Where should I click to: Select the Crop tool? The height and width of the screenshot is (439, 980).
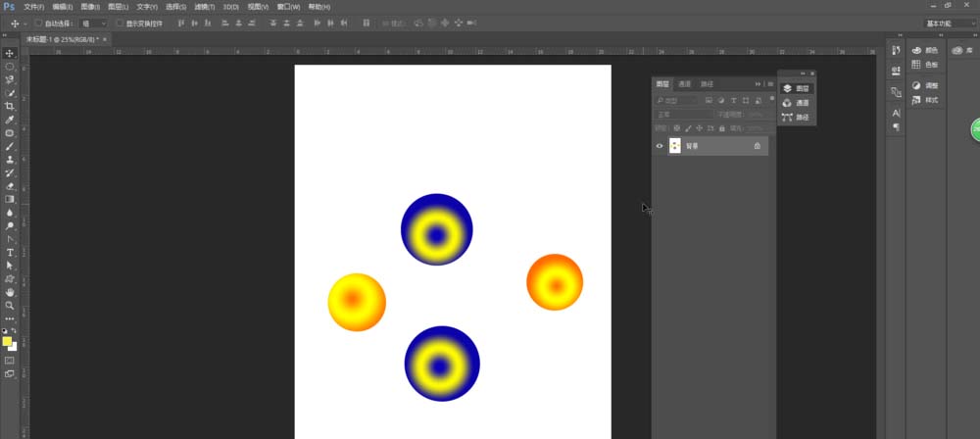coord(10,106)
